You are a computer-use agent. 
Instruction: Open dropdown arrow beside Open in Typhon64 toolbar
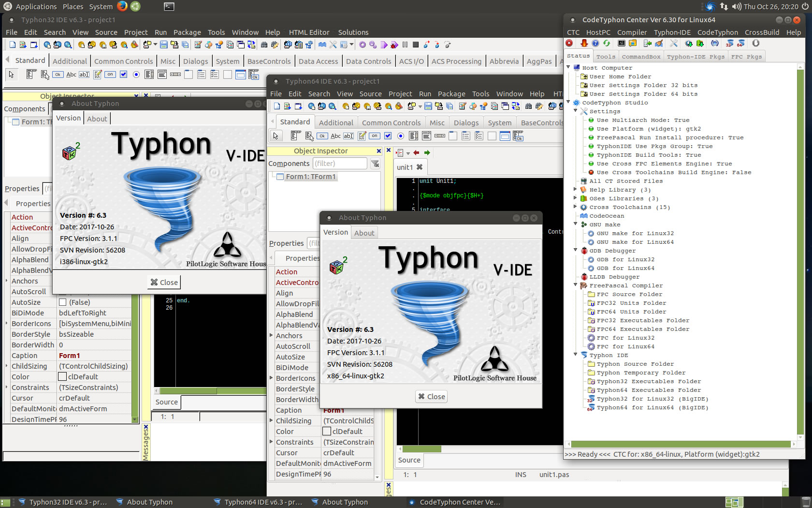coord(420,106)
